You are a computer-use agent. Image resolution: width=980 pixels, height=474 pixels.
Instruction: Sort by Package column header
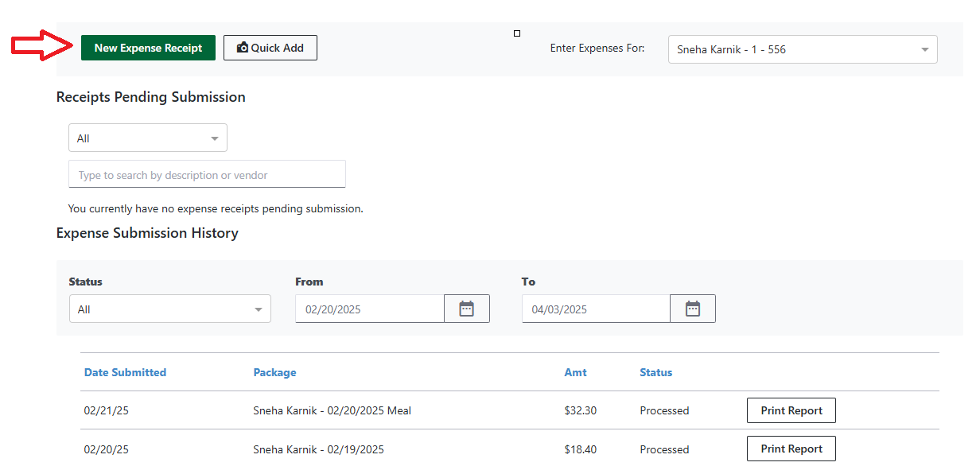click(274, 372)
